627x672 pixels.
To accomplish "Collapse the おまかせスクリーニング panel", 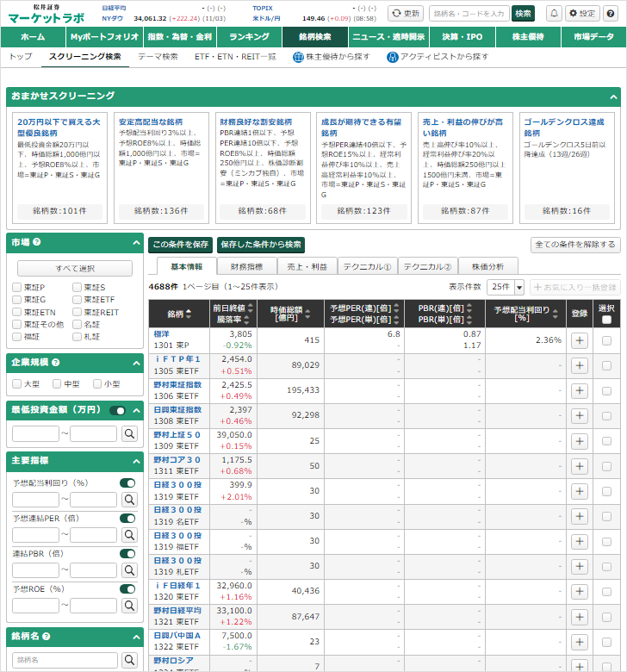I will (x=614, y=97).
